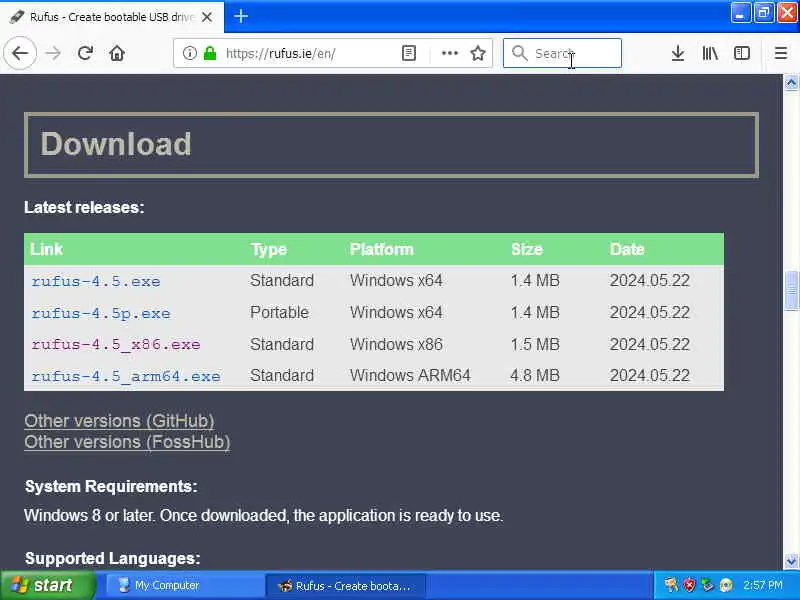This screenshot has height=600, width=800.
Task: Open Other versions (FossHub) link
Action: point(127,442)
